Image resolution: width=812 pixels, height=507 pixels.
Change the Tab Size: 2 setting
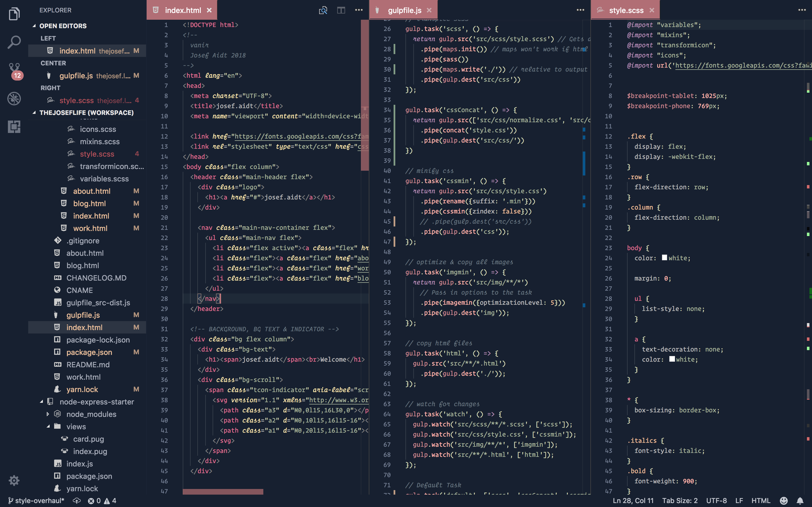point(679,501)
